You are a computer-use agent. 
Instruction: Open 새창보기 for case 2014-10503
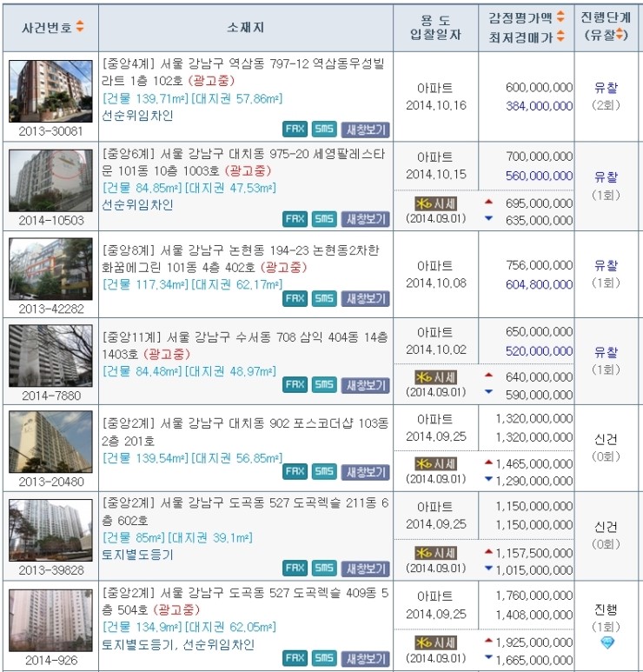click(366, 219)
